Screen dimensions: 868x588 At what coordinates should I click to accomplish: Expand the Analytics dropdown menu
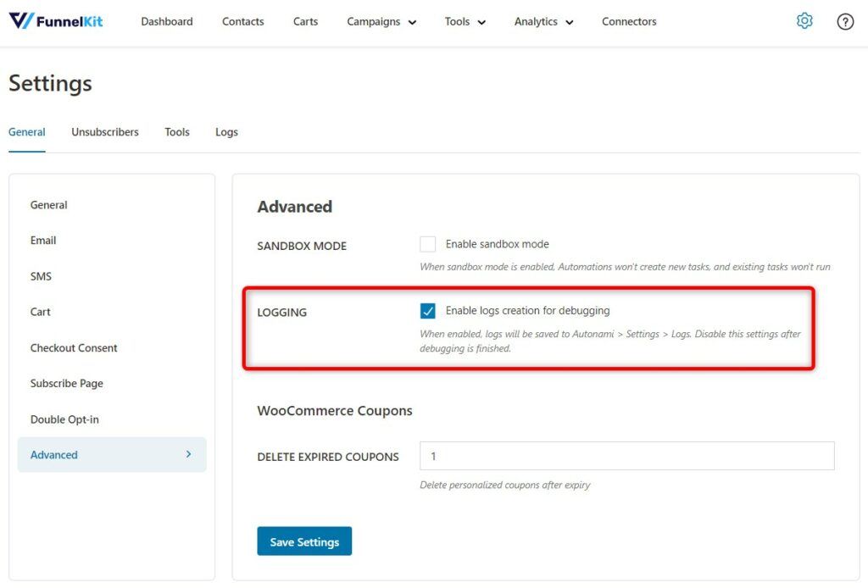coord(543,21)
